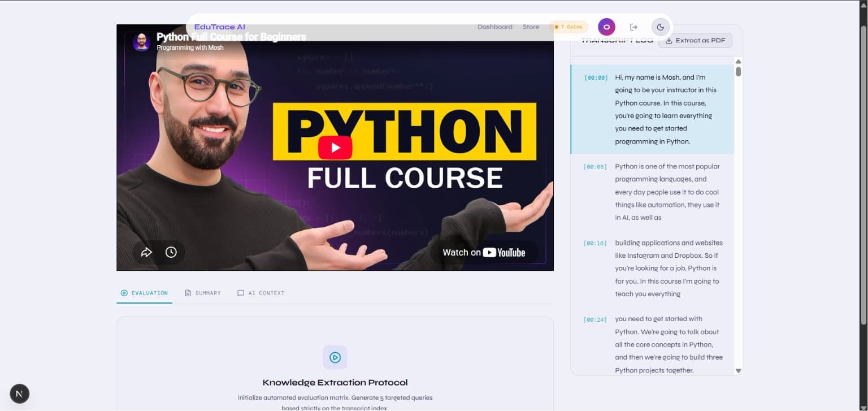Open the Watch on YouTube link
Image resolution: width=868 pixels, height=411 pixels.
(x=484, y=253)
